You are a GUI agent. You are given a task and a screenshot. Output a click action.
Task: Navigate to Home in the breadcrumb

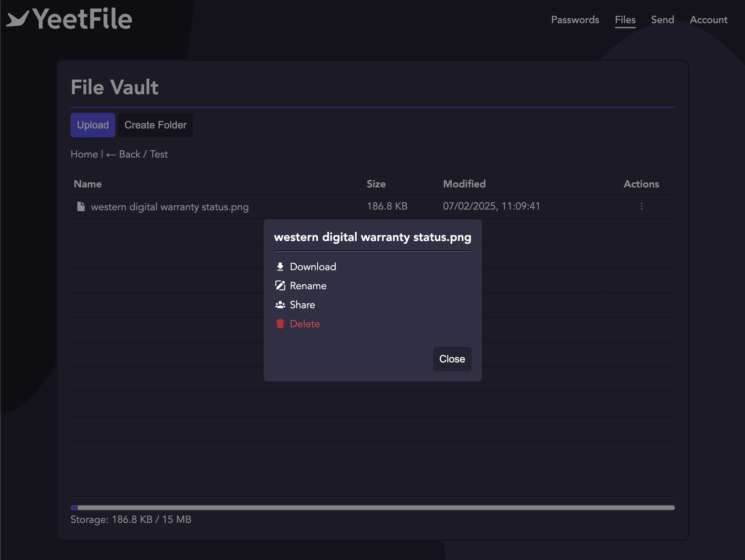pyautogui.click(x=84, y=154)
